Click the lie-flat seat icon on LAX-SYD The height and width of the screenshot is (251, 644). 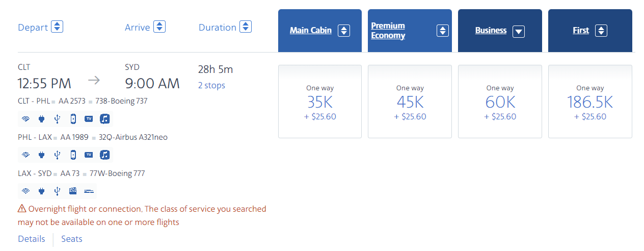(x=89, y=191)
